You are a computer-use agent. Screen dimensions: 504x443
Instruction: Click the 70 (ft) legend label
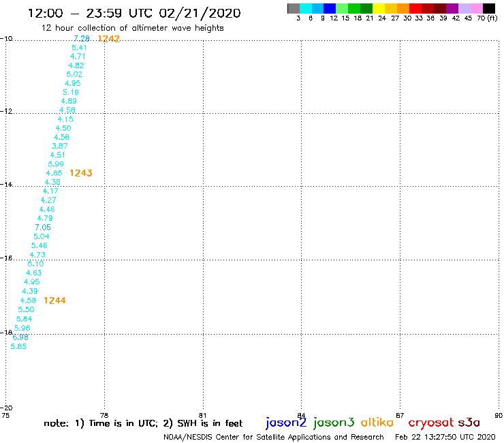[x=487, y=18]
